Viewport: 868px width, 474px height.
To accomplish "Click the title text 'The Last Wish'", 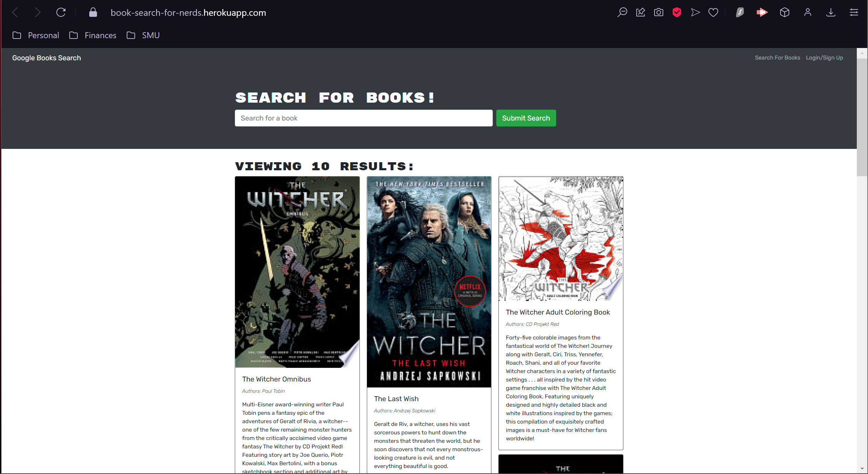I will [x=396, y=399].
